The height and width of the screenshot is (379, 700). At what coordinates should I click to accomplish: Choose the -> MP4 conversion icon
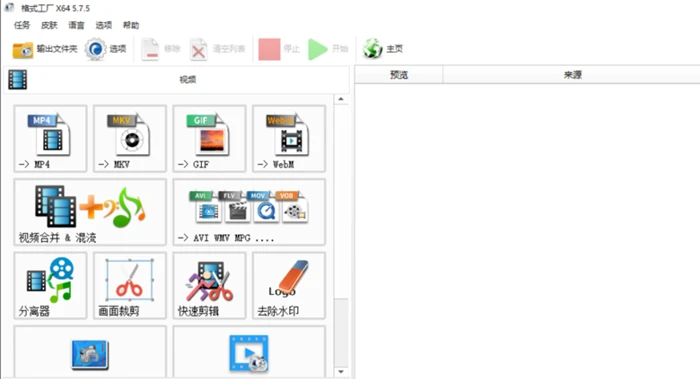click(50, 138)
